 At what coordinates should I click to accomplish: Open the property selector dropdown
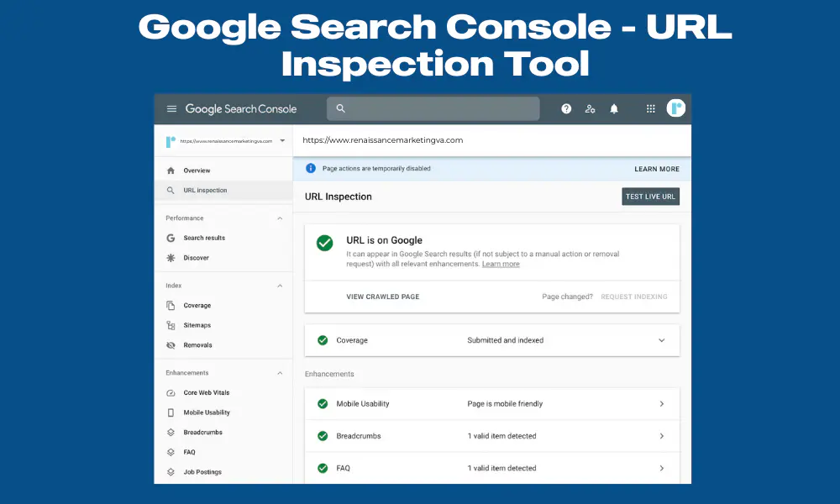pyautogui.click(x=283, y=141)
